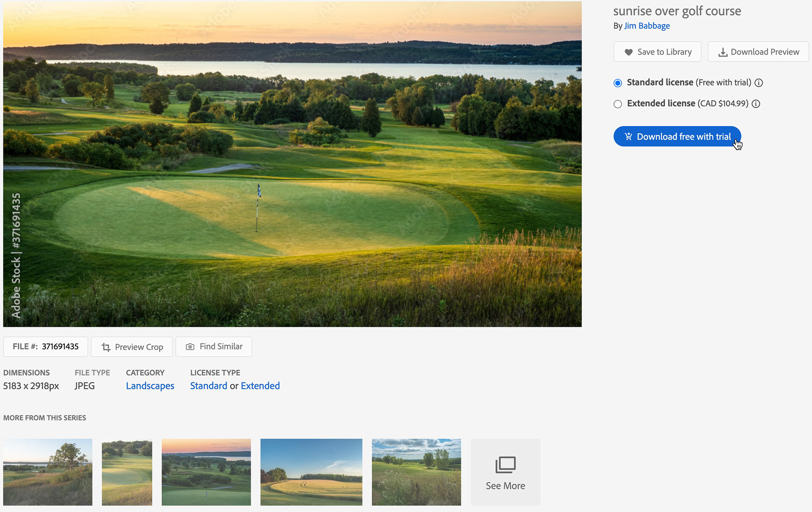
Task: Click the main golf course preview image
Action: point(292,164)
